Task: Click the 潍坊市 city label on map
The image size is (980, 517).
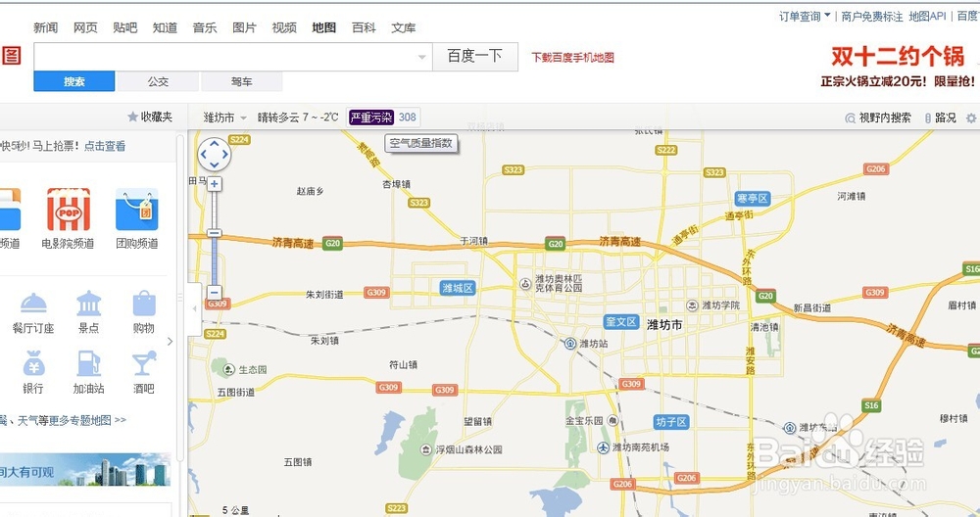Action: click(x=664, y=325)
